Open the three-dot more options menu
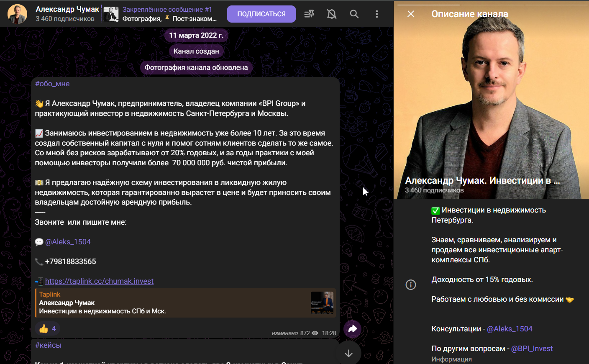589x364 pixels. pos(377,14)
